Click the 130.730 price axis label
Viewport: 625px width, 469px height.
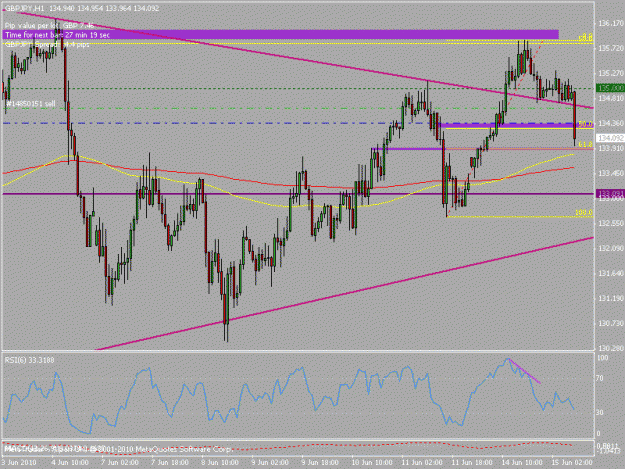[610, 323]
